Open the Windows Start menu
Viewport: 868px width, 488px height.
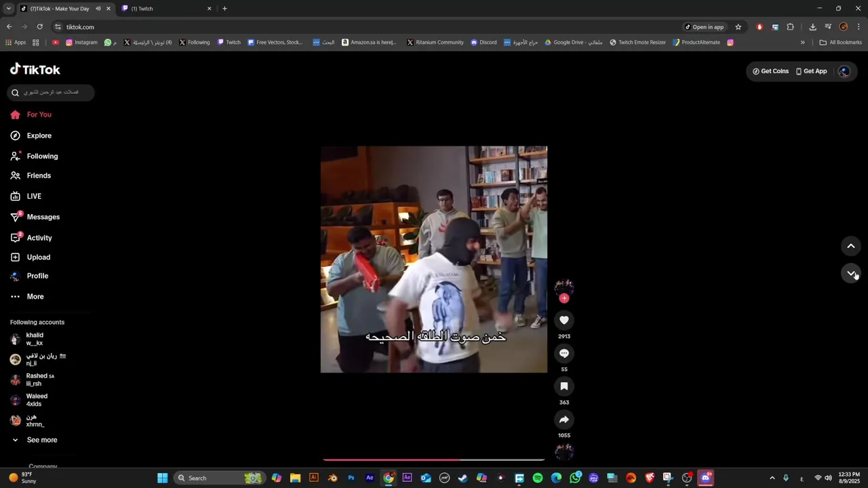[x=163, y=478]
